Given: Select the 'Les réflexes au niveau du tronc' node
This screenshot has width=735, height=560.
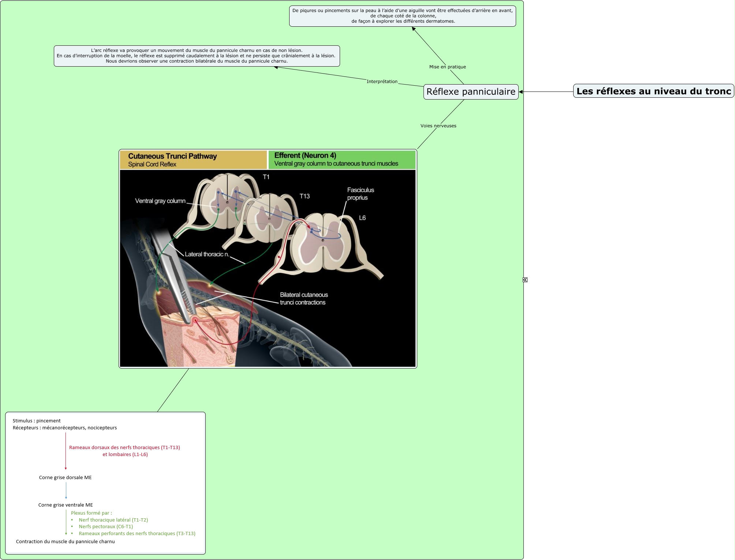Looking at the screenshot, I should tap(653, 91).
